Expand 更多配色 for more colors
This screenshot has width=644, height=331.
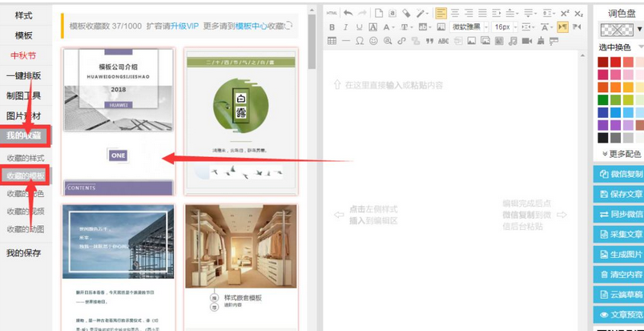pos(622,153)
